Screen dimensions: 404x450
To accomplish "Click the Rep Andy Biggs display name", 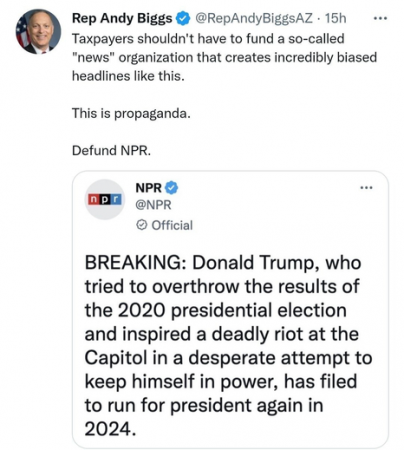I will [122, 18].
